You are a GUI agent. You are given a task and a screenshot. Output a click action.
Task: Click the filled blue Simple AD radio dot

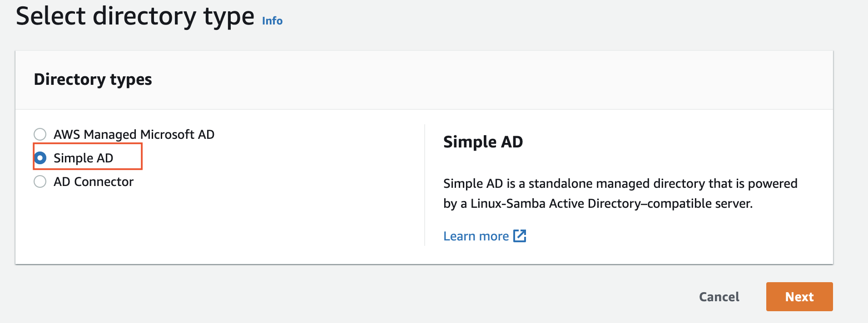(40, 158)
